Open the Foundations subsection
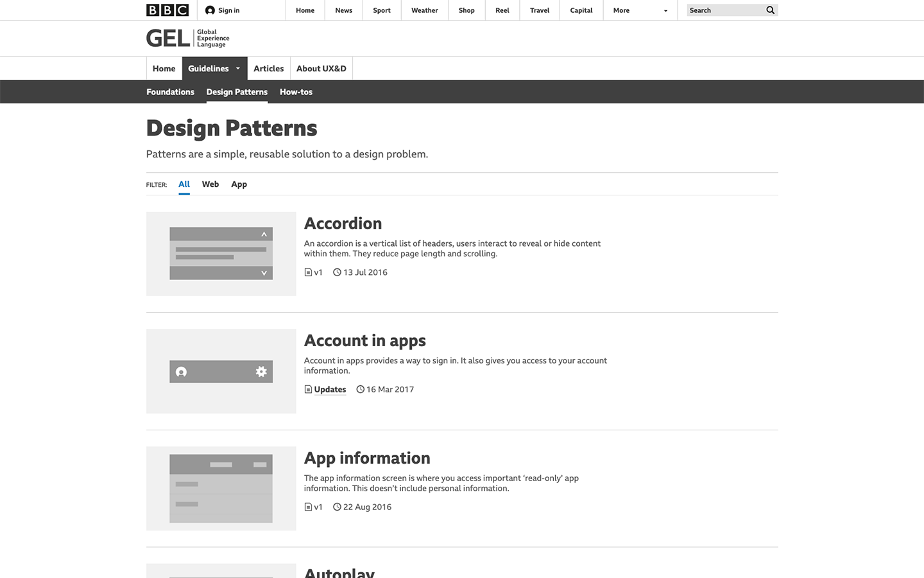Image resolution: width=924 pixels, height=578 pixels. 170,92
